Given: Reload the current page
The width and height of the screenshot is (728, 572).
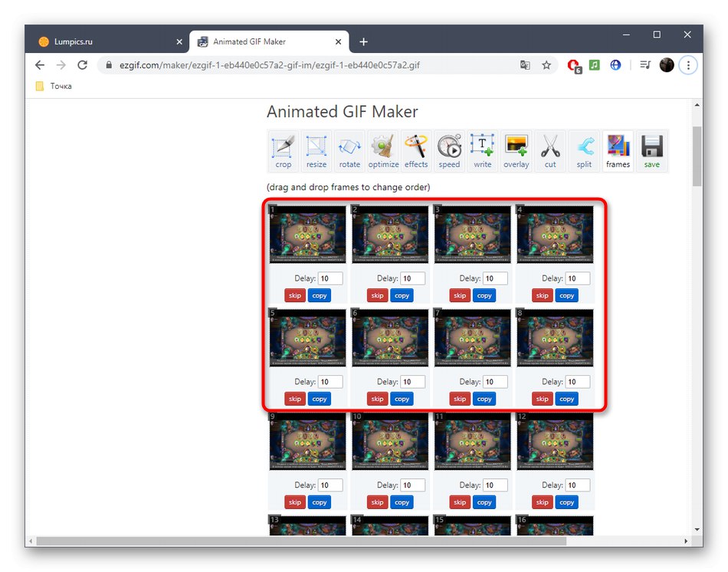Looking at the screenshot, I should pos(82,65).
